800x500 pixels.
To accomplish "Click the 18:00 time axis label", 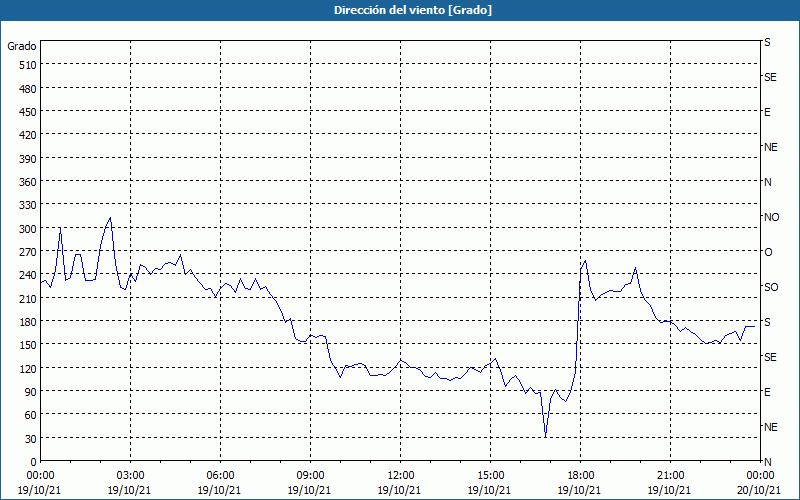I will pyautogui.click(x=580, y=476).
